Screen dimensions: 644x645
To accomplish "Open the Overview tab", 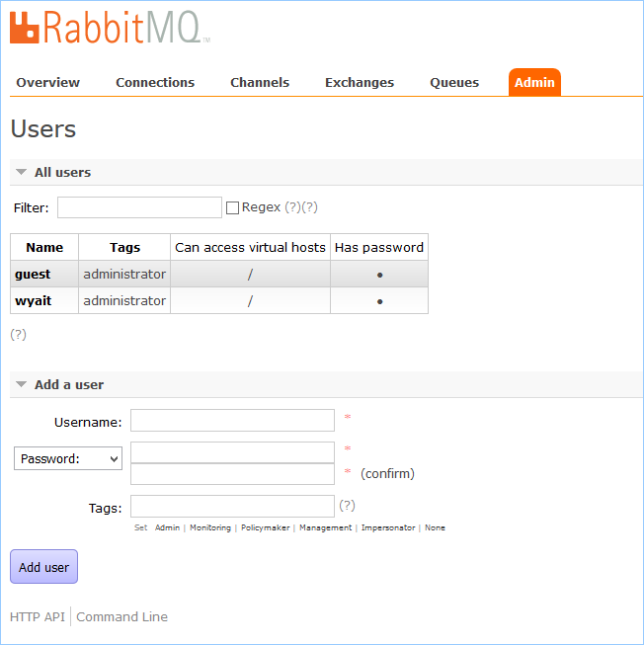I will point(47,82).
